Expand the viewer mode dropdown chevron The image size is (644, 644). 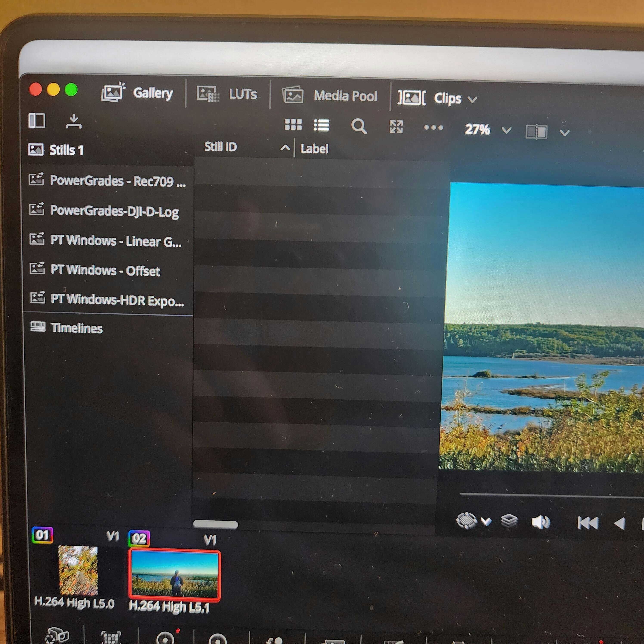565,133
